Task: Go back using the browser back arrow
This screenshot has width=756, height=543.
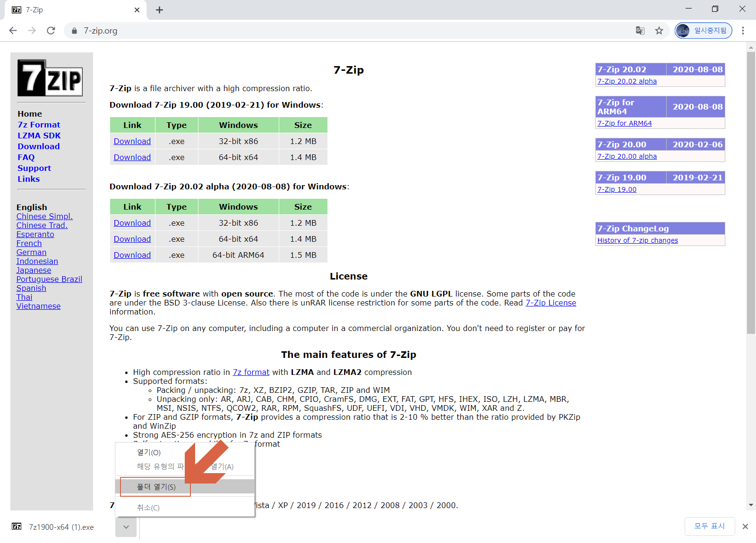Action: tap(13, 31)
